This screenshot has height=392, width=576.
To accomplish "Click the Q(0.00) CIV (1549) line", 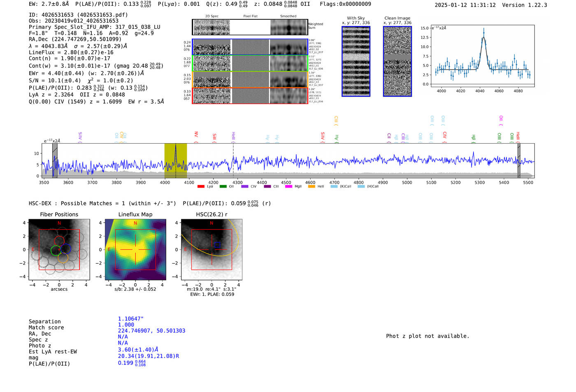I will [x=96, y=102].
